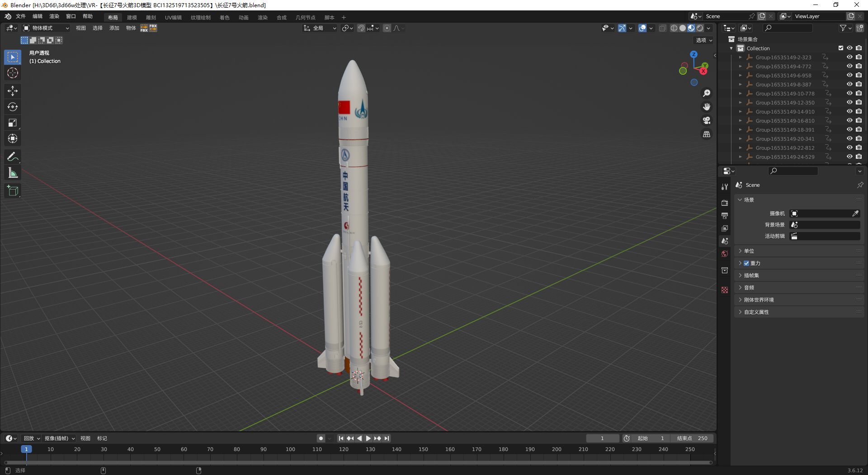Click the outliner search field
The height and width of the screenshot is (475, 868).
(787, 28)
